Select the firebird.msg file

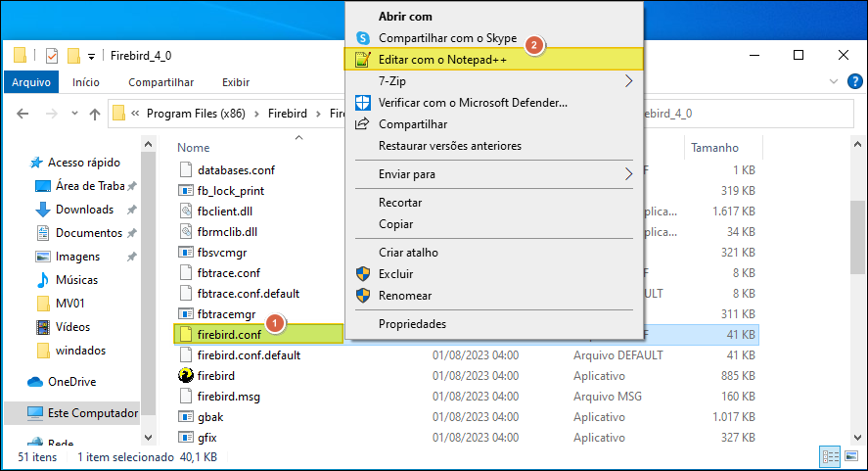(229, 397)
